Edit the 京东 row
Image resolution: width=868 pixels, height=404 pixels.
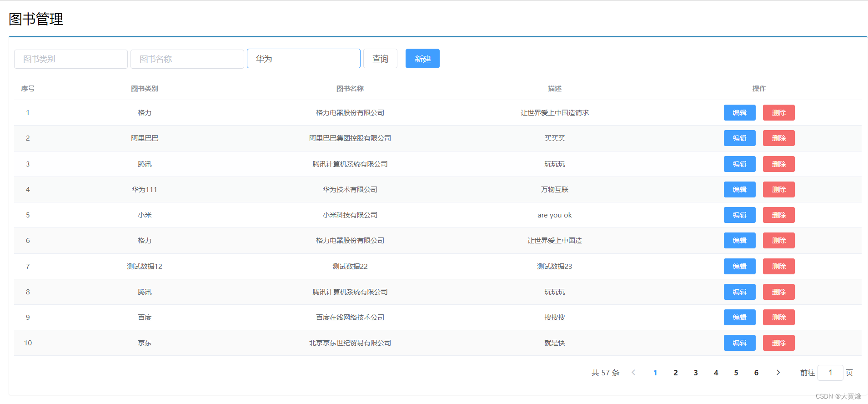pos(739,343)
